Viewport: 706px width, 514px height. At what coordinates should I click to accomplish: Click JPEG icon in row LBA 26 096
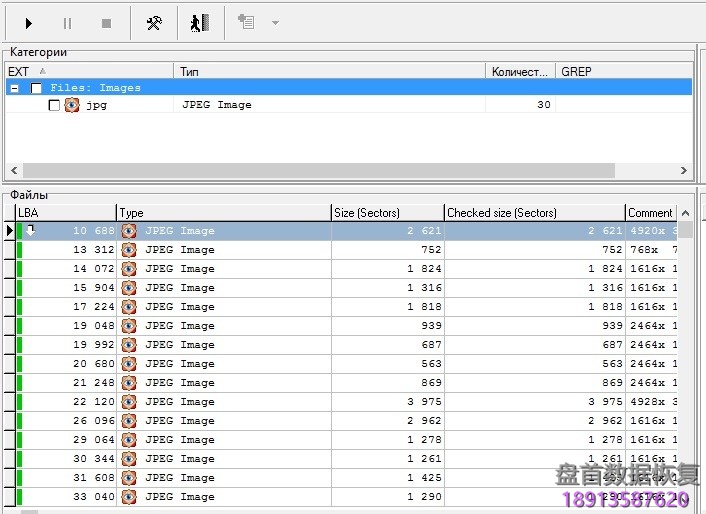coord(129,420)
